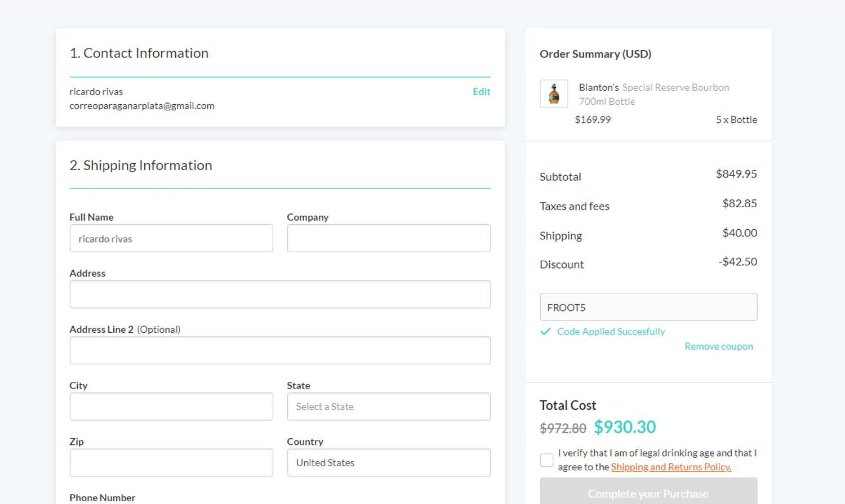Click the coupon code field containing FROOT5

[648, 307]
